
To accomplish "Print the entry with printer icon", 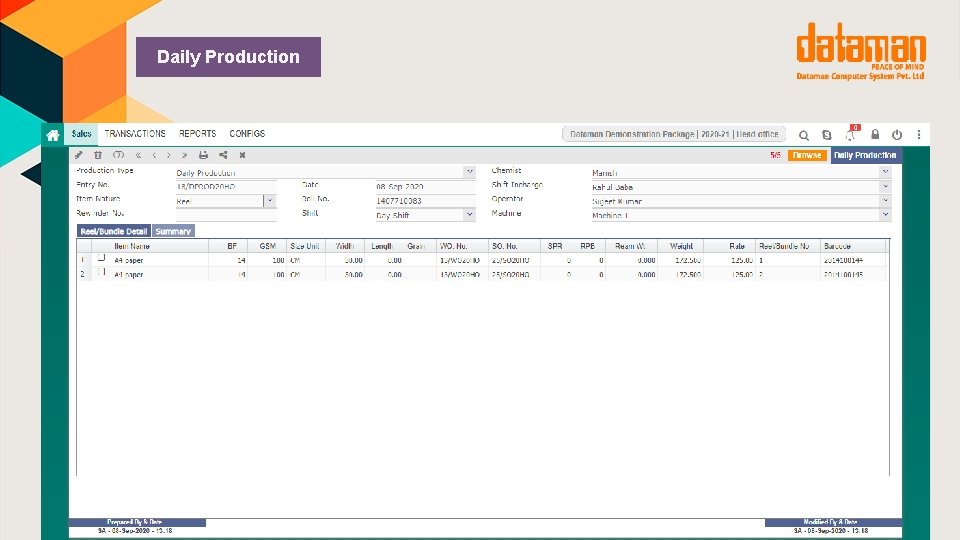I will [203, 155].
